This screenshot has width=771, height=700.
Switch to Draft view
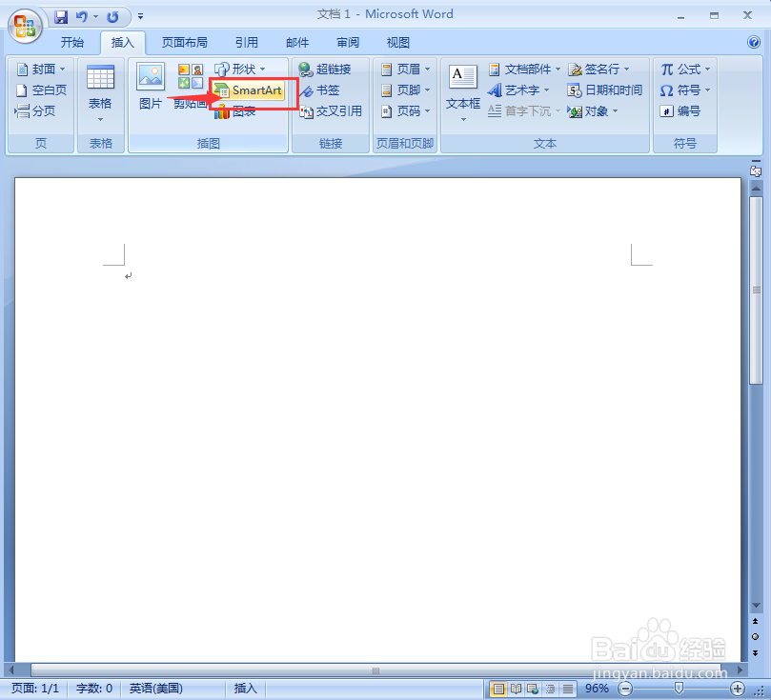tap(568, 690)
